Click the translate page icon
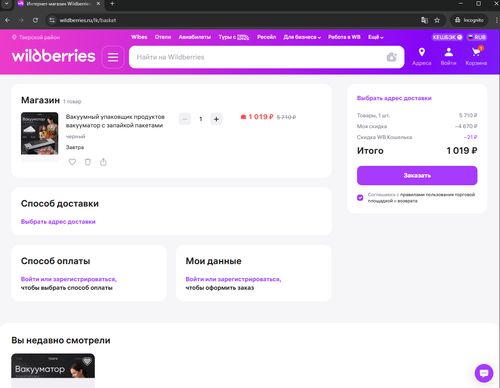This screenshot has width=500, height=388. pos(424,20)
